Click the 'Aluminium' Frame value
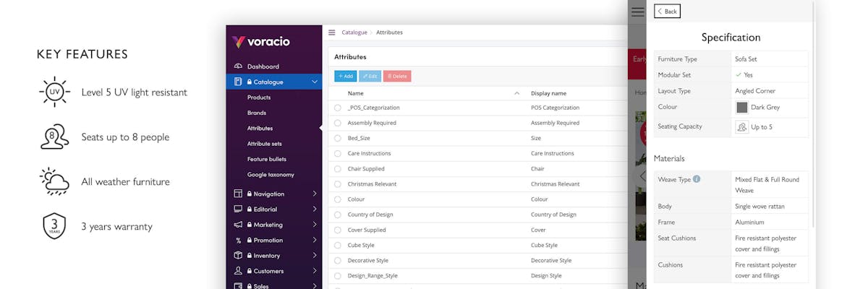Screen dimensions: 868x289 [x=749, y=223]
